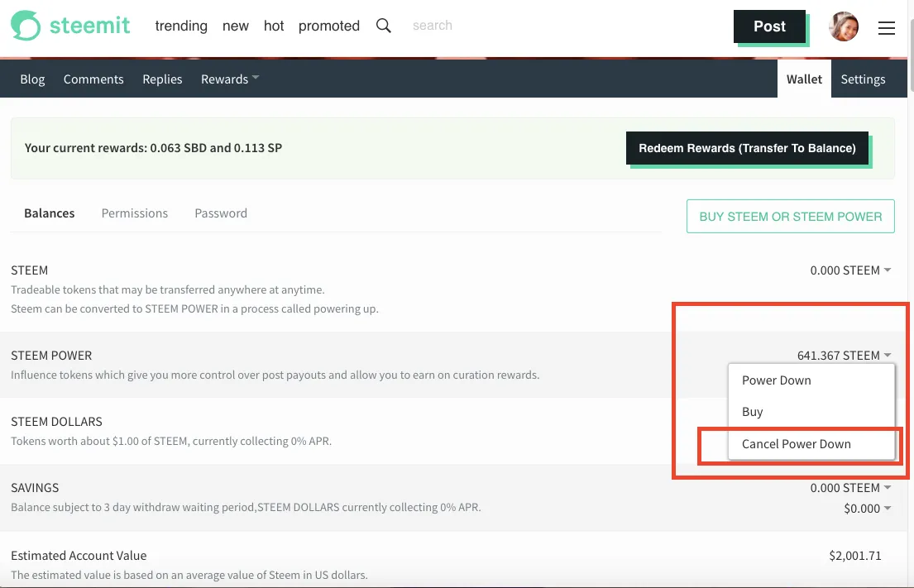The image size is (914, 588).
Task: Expand savings $0.000 dropdown
Action: [868, 508]
